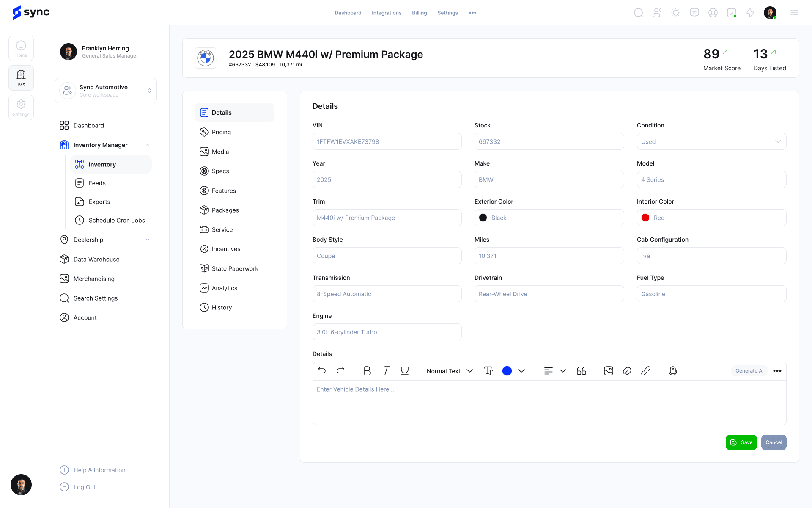Click the vehicle details text area
The width and height of the screenshot is (812, 508).
click(549, 402)
